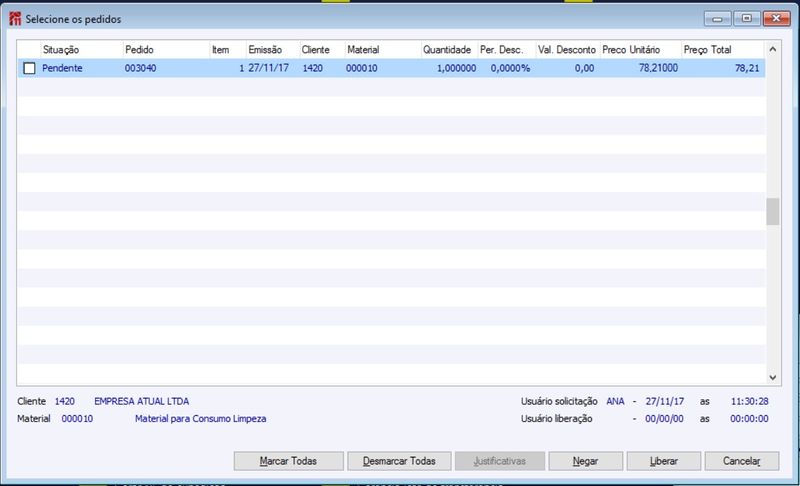Click the Marcar Todas button
The width and height of the screenshot is (800, 486).
coord(288,461)
